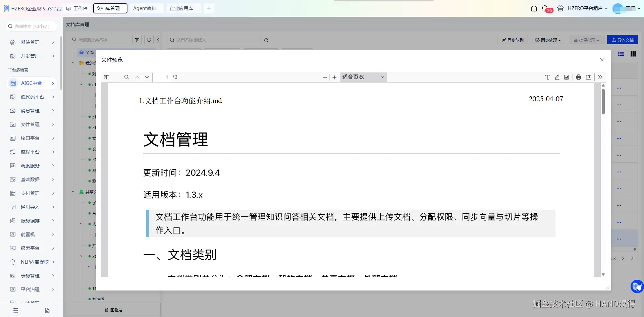Go to previous page in preview

[137, 77]
